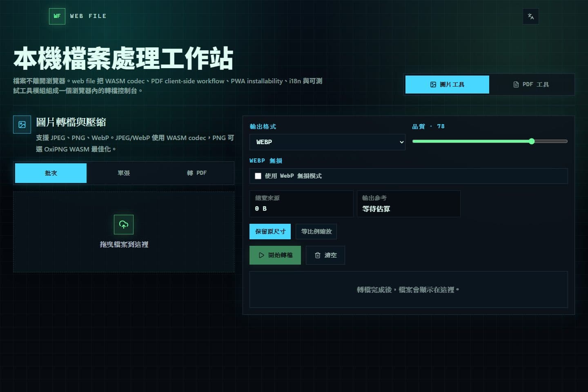Select the 轉 PDF mode tab

197,173
